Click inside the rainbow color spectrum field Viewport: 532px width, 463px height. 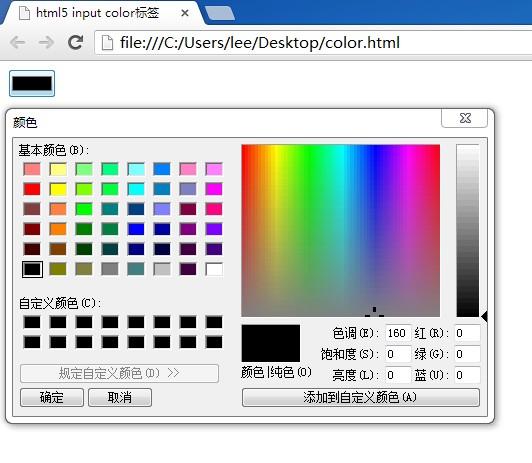(340, 231)
